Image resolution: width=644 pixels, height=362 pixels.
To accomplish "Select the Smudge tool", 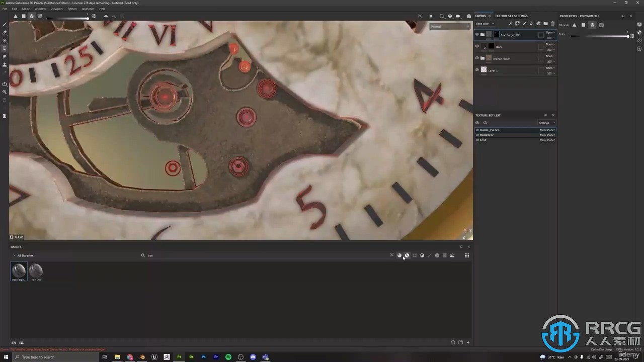I will tap(5, 56).
